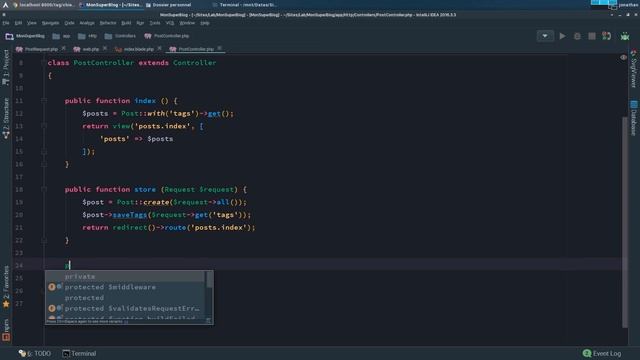
Task: Open the Navigate menu
Action: pos(51,23)
